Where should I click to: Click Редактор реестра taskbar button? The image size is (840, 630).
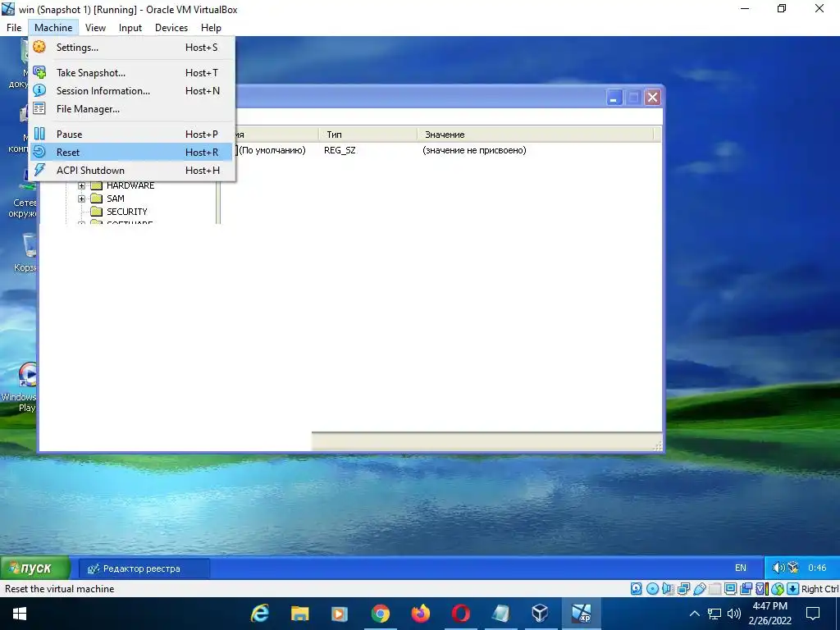(144, 568)
